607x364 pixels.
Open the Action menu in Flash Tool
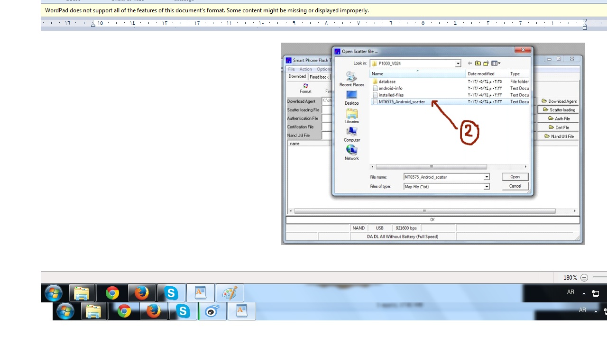coord(306,69)
